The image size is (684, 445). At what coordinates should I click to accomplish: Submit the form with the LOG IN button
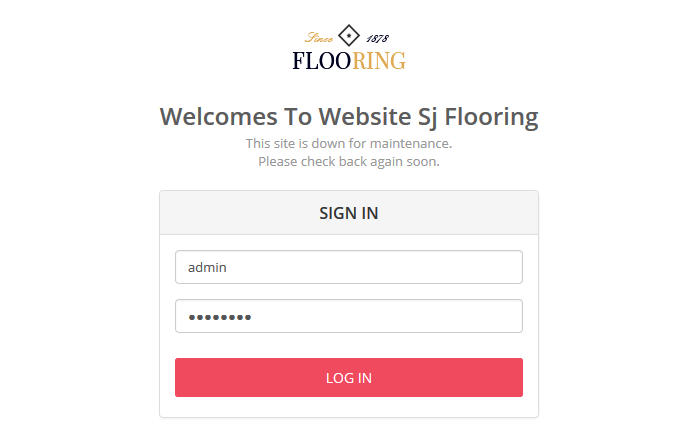pyautogui.click(x=349, y=377)
